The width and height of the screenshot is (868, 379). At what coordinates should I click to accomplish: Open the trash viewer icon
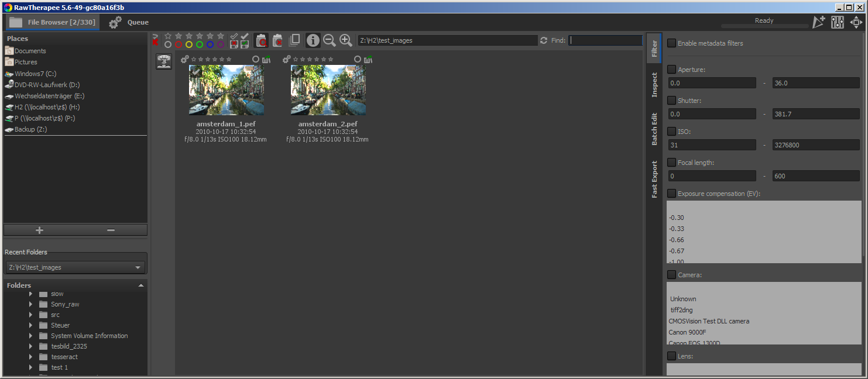pyautogui.click(x=261, y=40)
